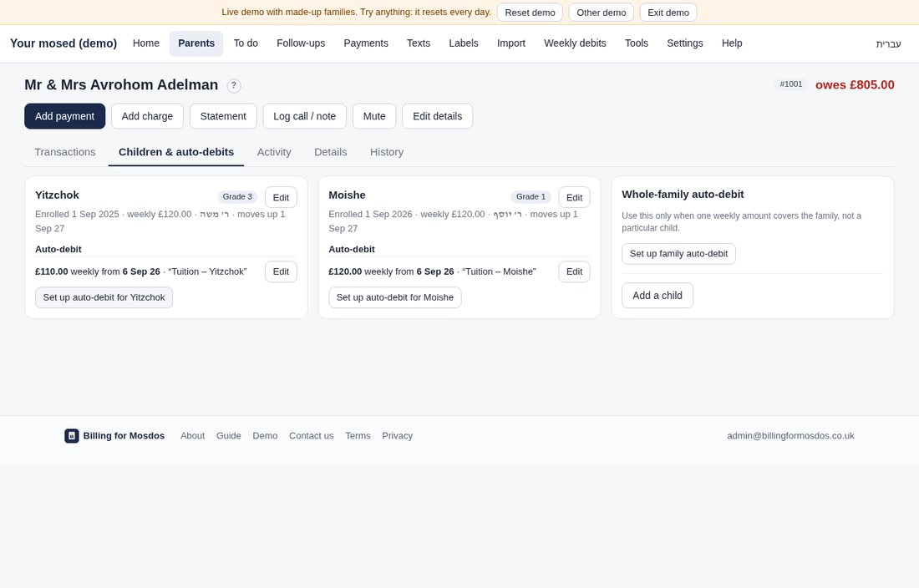This screenshot has width=919, height=588.
Task: Click Set up auto-debit for Moishe
Action: [x=395, y=297]
